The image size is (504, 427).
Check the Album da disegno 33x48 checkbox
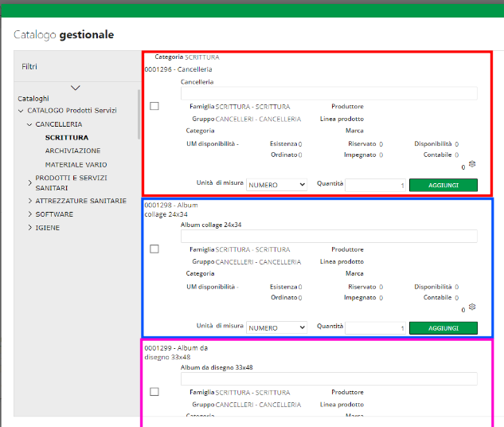coord(154,392)
